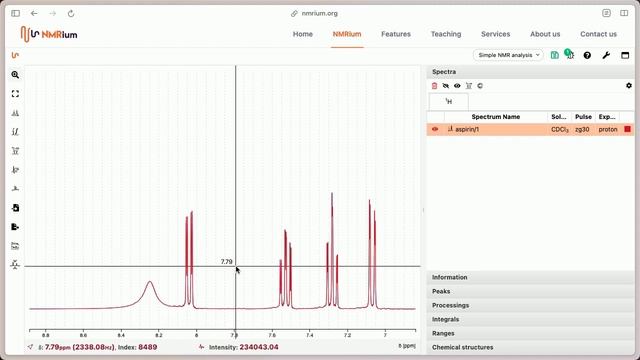Toggle full screen window icon
Viewport: 640px width, 360px height.
point(625,55)
